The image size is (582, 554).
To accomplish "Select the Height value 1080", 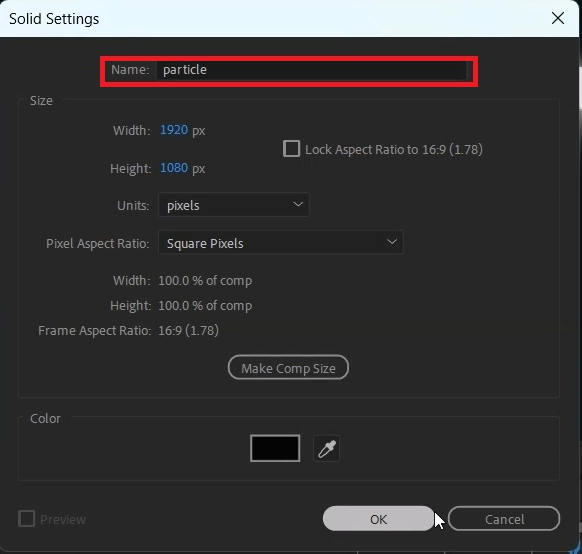I will (x=174, y=168).
